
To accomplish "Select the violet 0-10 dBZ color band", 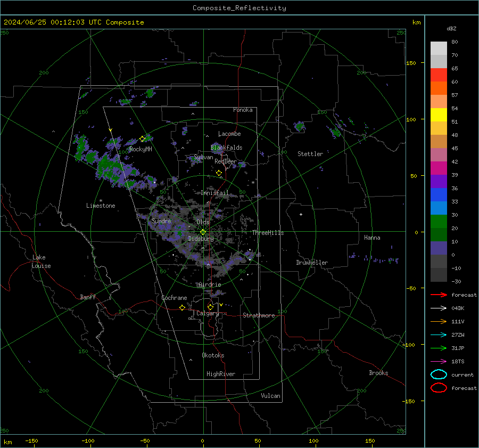I will (439, 248).
